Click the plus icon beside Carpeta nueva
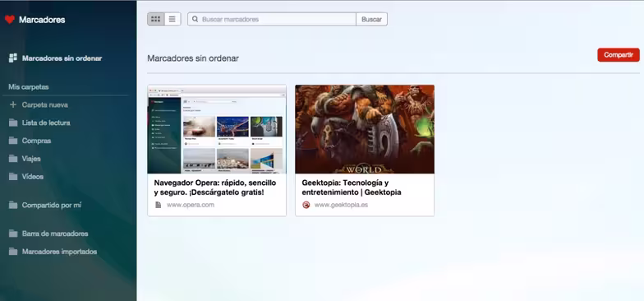644x301 pixels. [x=13, y=105]
